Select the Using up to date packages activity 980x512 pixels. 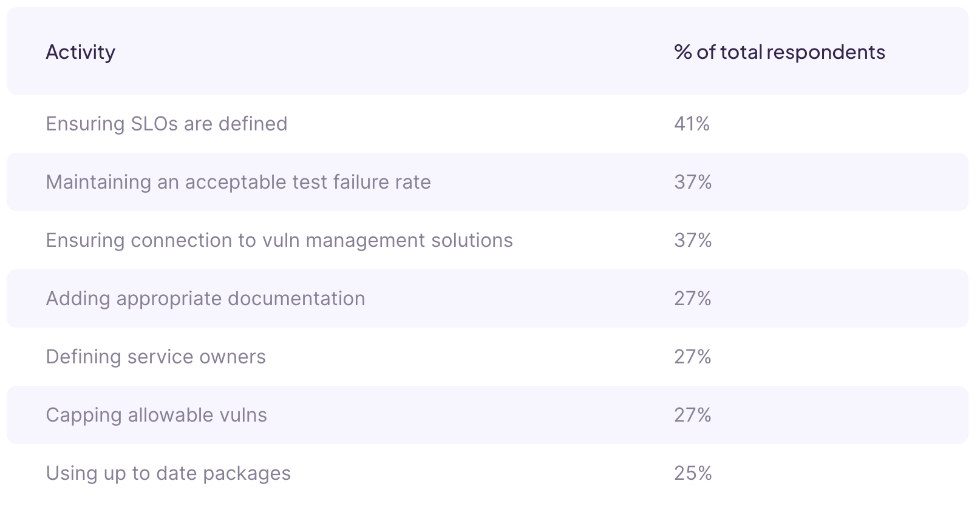[x=168, y=473]
